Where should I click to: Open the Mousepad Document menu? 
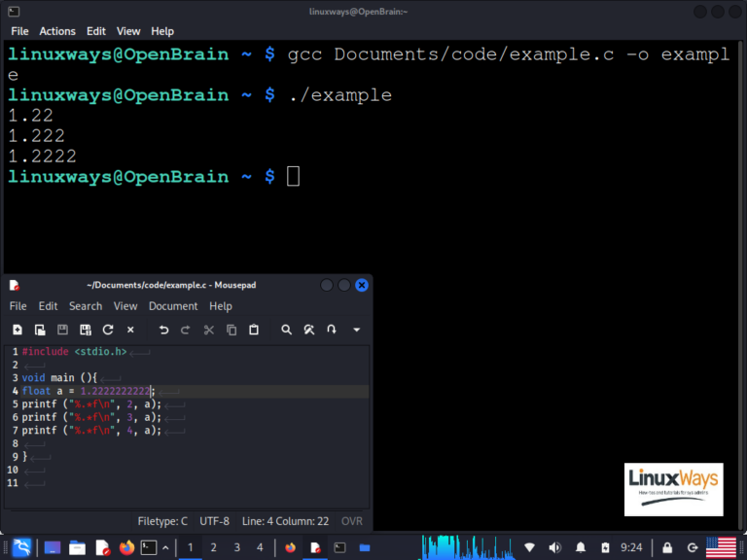[x=173, y=306]
